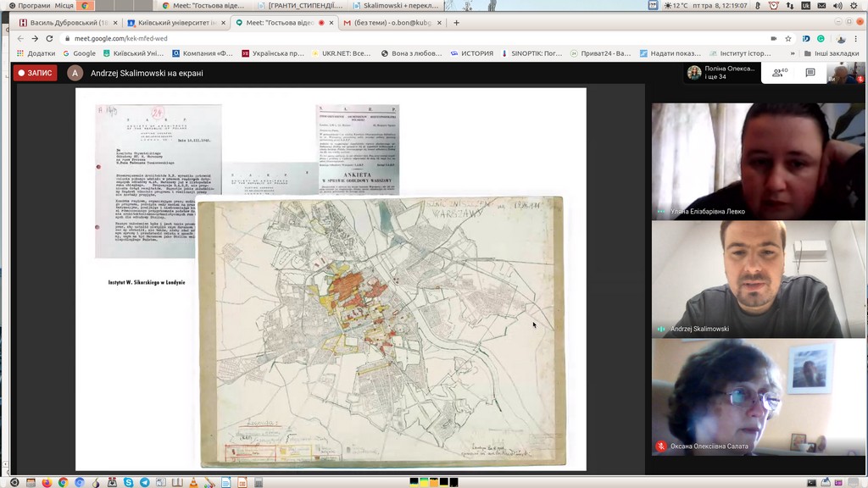The image size is (868, 488).
Task: Reload the Google Meet page
Action: (x=49, y=38)
